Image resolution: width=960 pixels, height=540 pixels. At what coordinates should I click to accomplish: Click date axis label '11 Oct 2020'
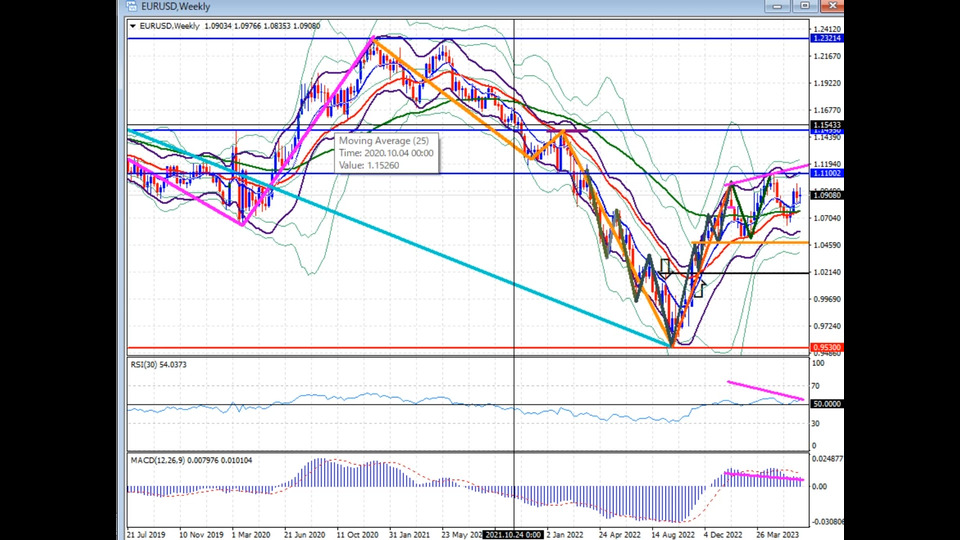(x=358, y=534)
